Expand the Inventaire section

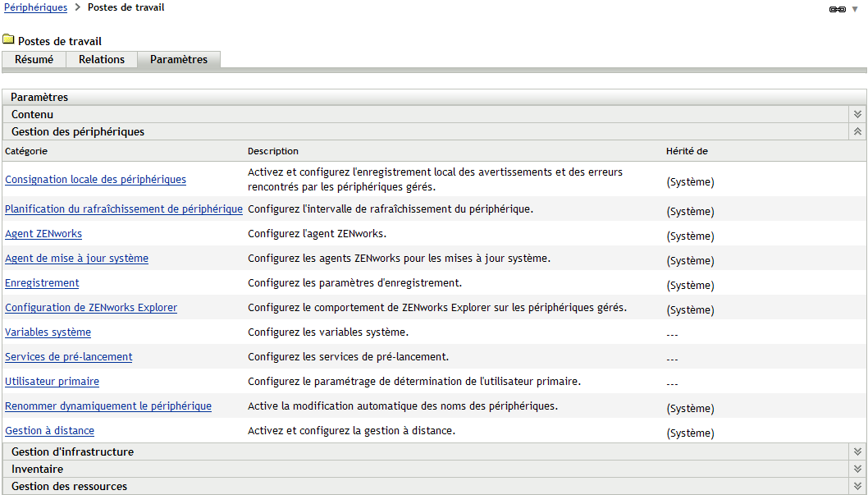click(x=857, y=468)
